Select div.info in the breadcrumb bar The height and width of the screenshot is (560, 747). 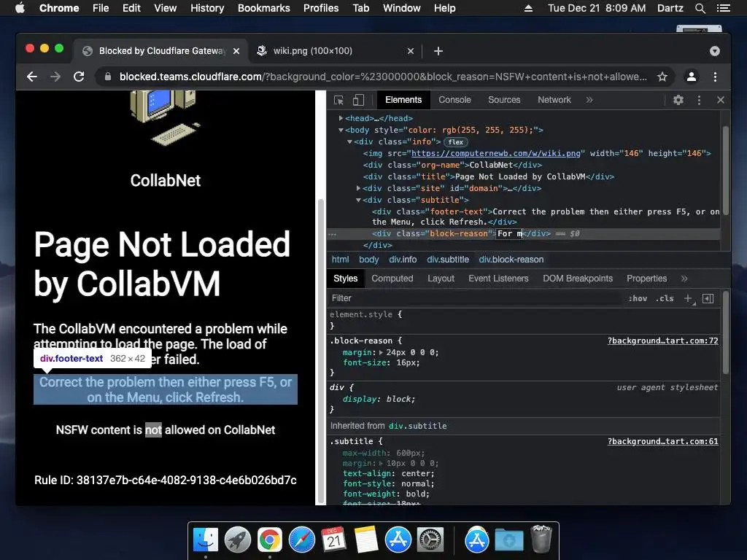coord(403,260)
